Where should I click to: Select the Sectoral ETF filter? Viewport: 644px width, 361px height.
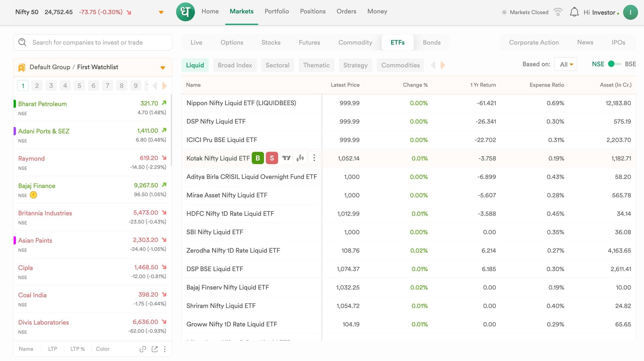277,65
